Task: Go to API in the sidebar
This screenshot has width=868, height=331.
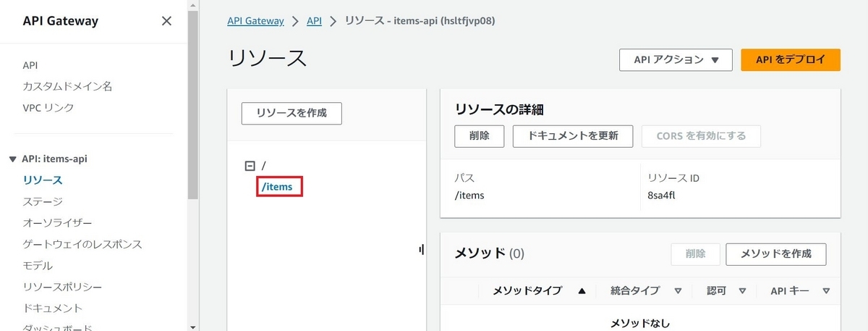Action: 30,65
